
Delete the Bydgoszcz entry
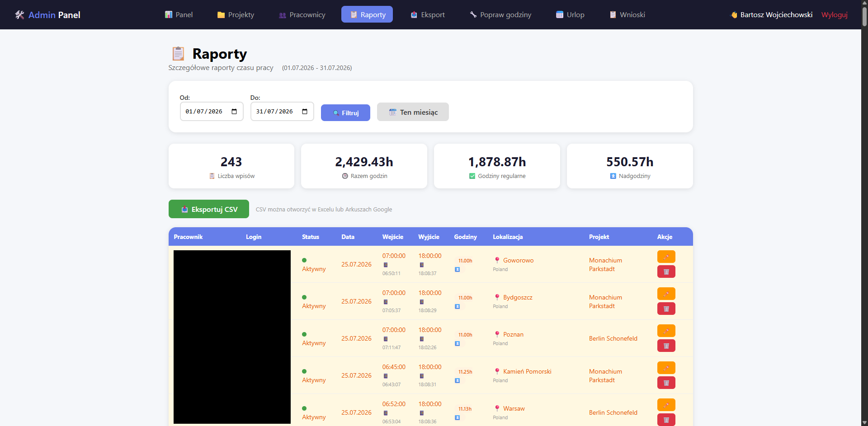pos(666,309)
